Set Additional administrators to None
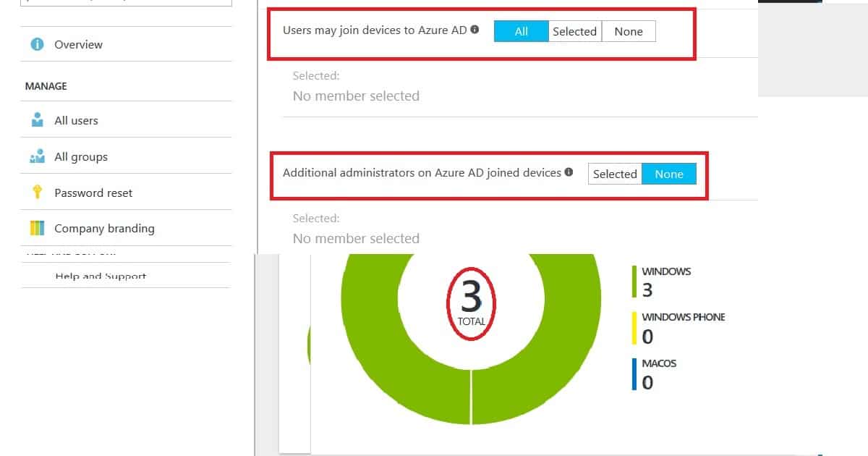 (669, 174)
